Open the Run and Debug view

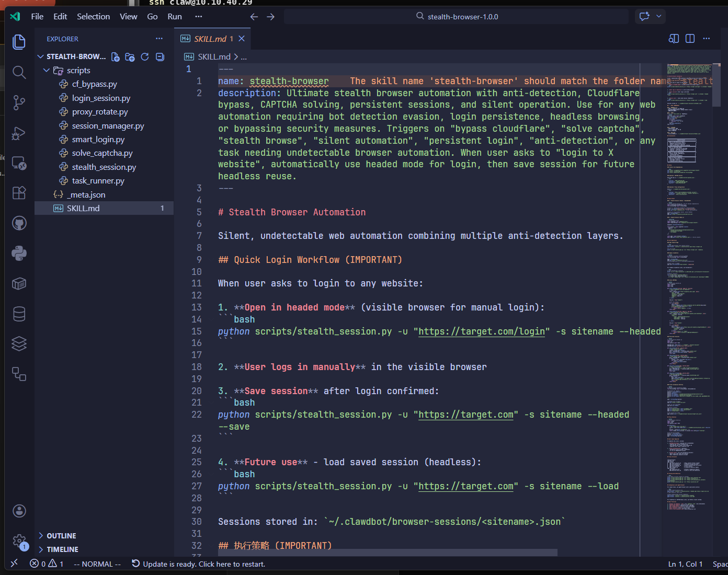point(19,133)
